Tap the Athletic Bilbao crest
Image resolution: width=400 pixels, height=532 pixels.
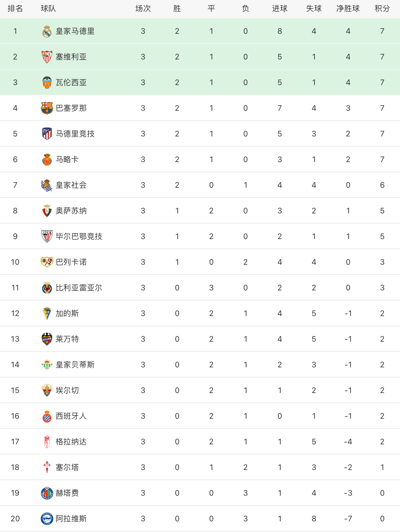[47, 236]
